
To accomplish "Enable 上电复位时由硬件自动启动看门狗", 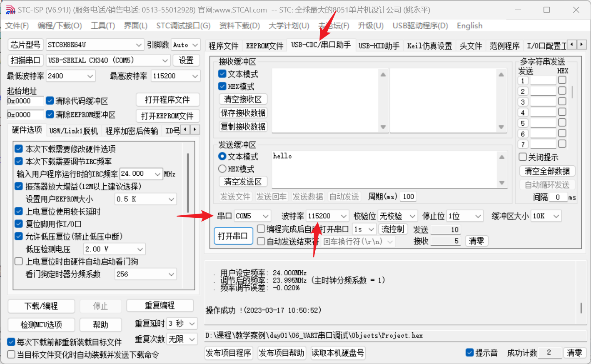I will 19,261.
